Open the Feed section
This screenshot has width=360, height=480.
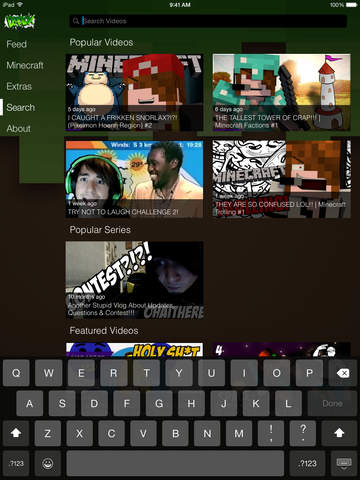[x=17, y=44]
